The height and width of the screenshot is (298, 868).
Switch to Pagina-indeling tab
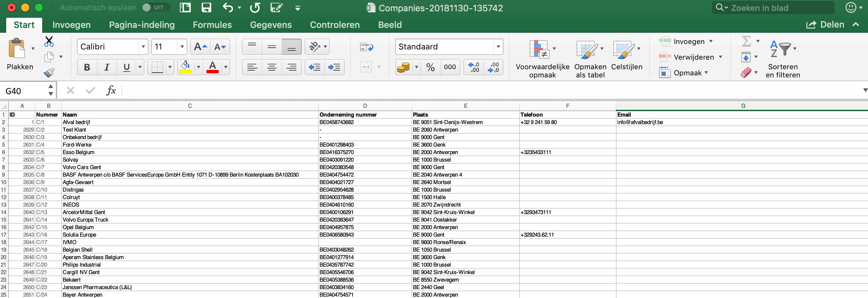click(x=142, y=25)
